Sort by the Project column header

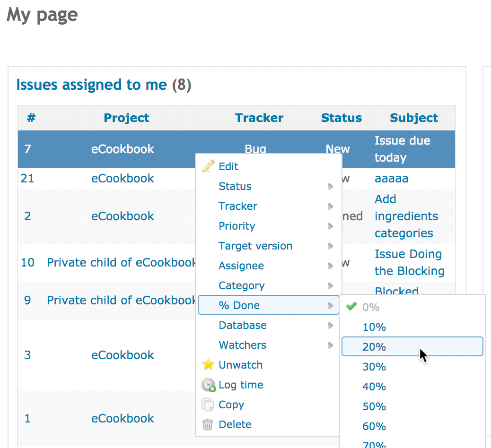tap(126, 118)
